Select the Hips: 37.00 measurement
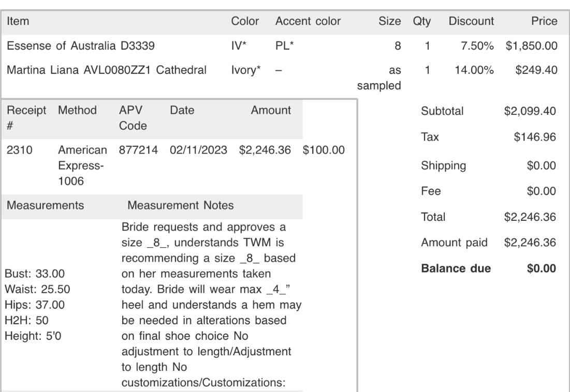Screen dimensions: 570x392 pos(35,305)
